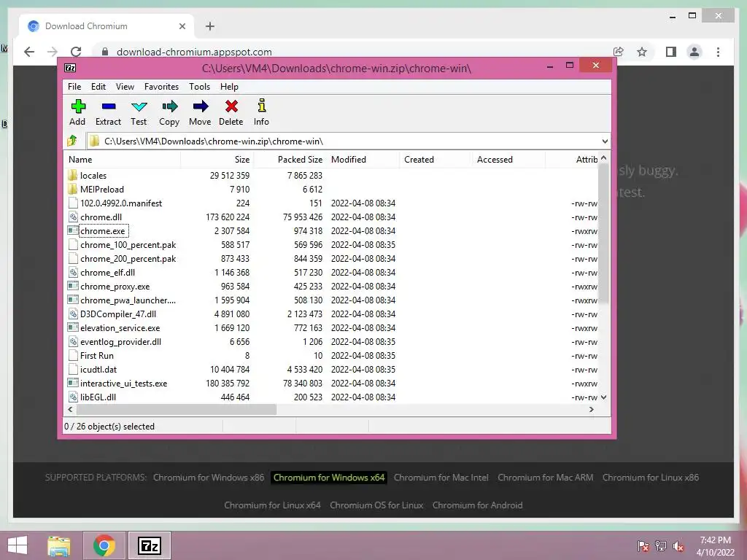Sort by Accessed column header

click(508, 160)
